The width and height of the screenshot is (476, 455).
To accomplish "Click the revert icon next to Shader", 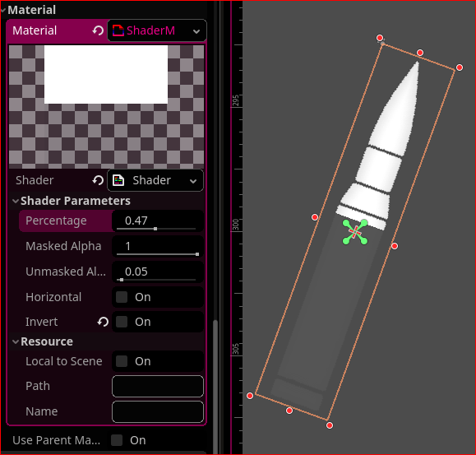I will click(x=98, y=180).
